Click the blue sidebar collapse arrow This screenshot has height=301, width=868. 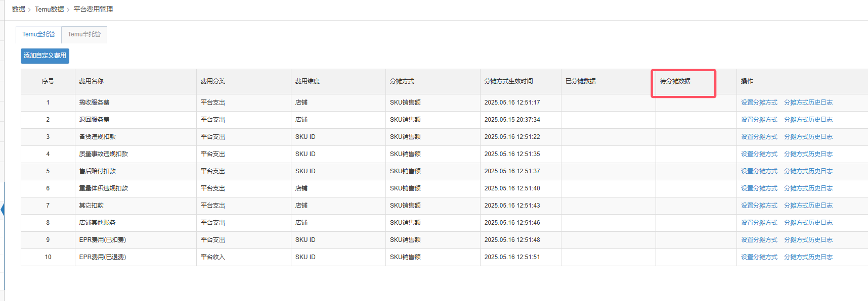(3, 210)
